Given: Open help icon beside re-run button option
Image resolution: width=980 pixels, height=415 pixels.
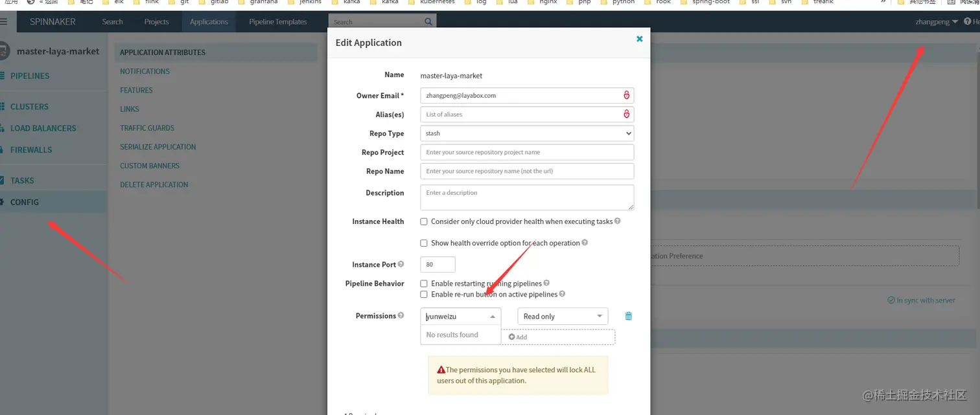Looking at the screenshot, I should (562, 294).
